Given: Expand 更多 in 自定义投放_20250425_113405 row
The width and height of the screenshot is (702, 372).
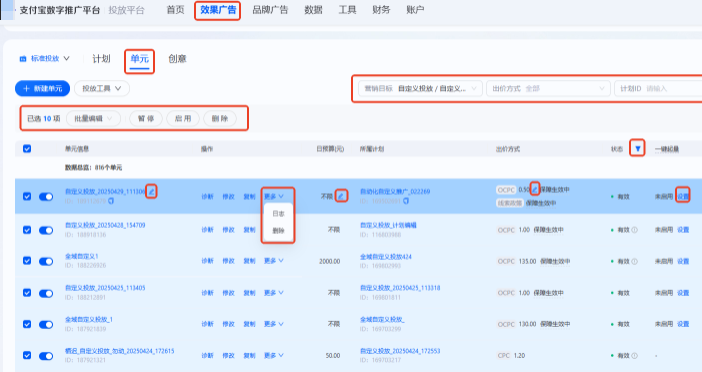Looking at the screenshot, I should (274, 293).
